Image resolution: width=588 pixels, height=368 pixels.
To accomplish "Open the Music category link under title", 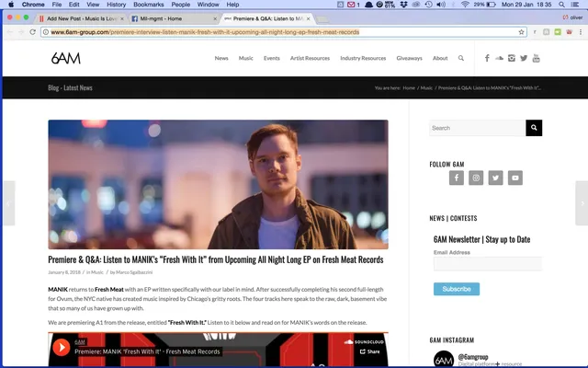I will pos(97,272).
